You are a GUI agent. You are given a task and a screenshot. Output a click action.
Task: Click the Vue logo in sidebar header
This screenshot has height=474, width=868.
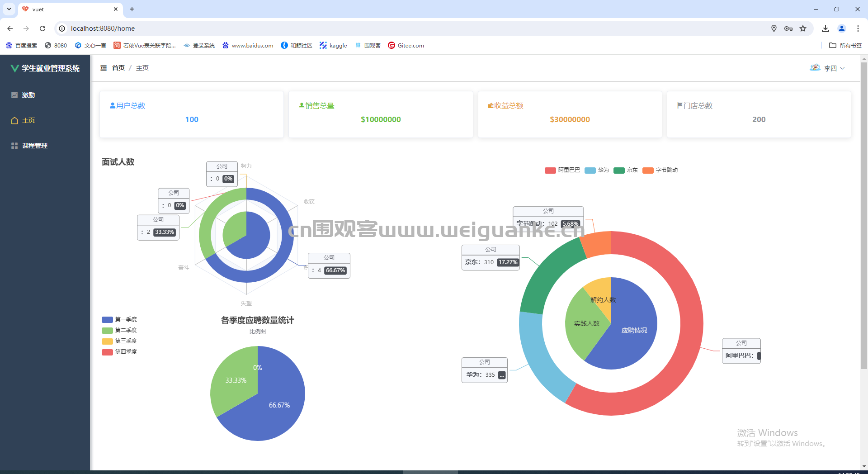pos(15,68)
